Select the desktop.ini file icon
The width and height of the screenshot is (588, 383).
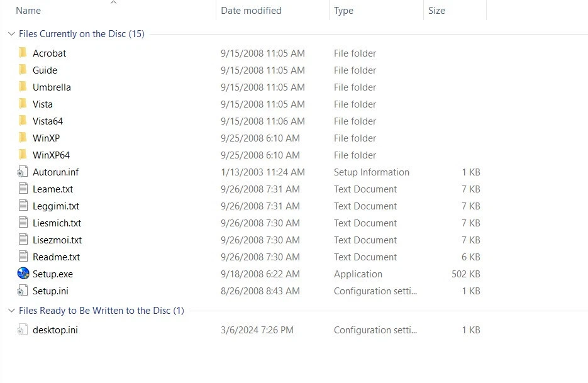[23, 330]
